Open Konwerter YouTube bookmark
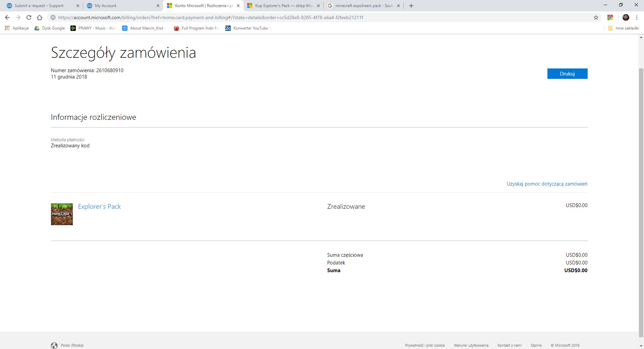 pyautogui.click(x=248, y=28)
